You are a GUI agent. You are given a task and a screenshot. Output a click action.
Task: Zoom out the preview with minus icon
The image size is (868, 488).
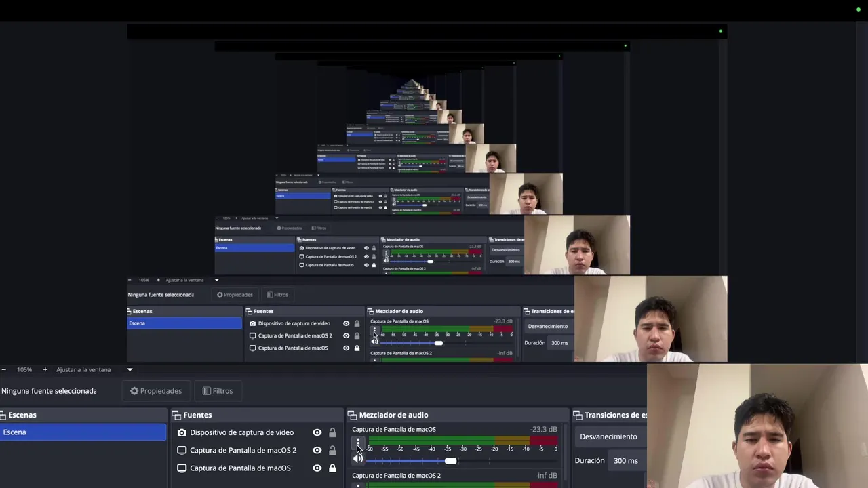click(3, 369)
